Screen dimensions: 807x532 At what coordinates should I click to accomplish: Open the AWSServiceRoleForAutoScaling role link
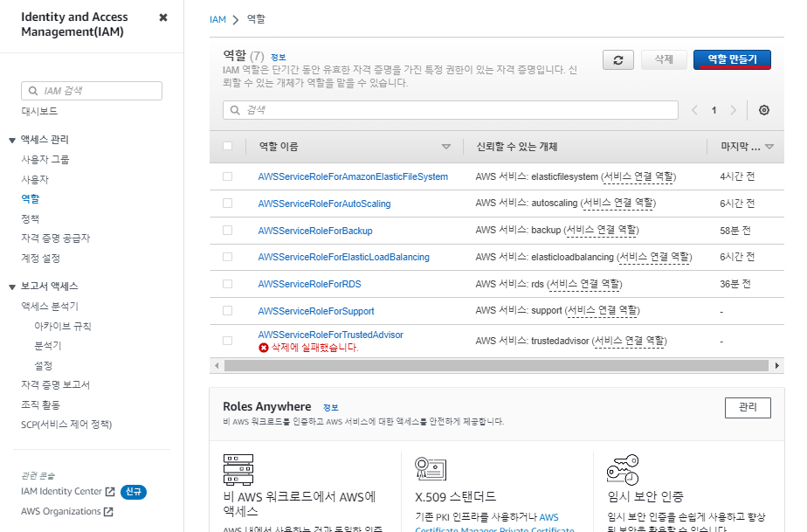coord(324,204)
